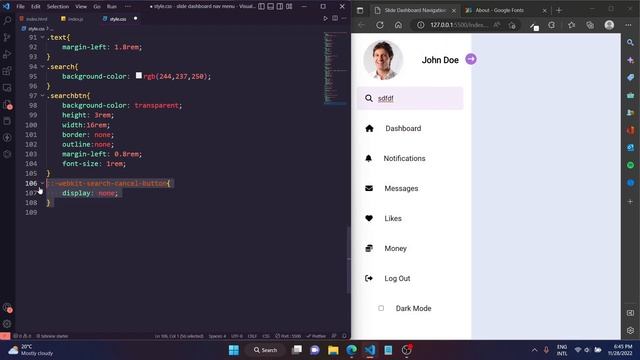Go to browser home page
This screenshot has width=640, height=360.
pos(398,25)
